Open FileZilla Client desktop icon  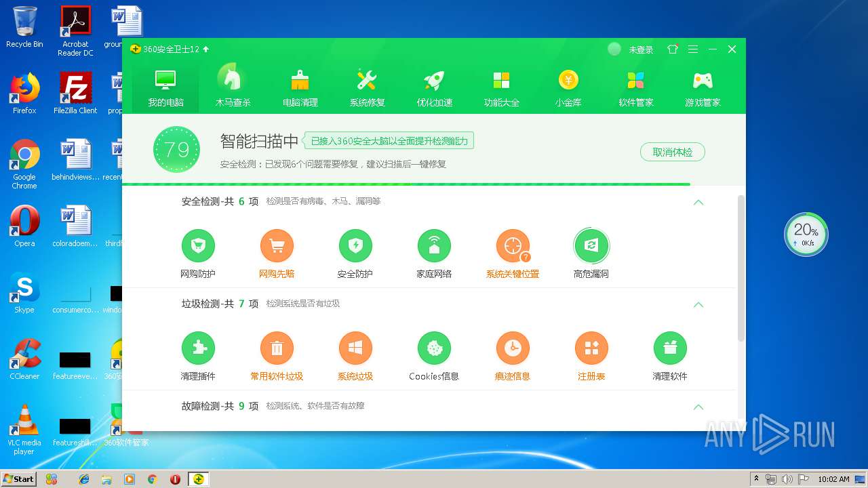click(x=75, y=94)
